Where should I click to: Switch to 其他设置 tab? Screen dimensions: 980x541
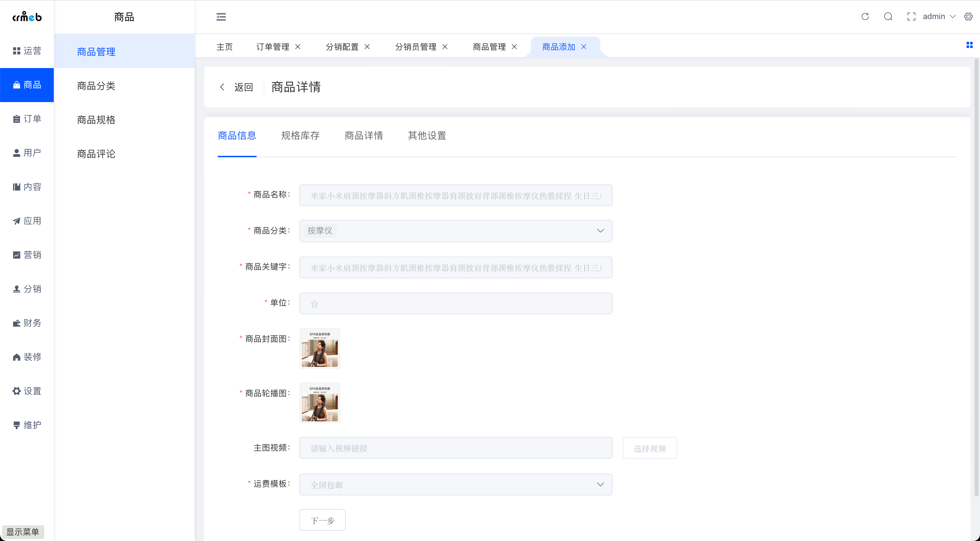(x=426, y=135)
